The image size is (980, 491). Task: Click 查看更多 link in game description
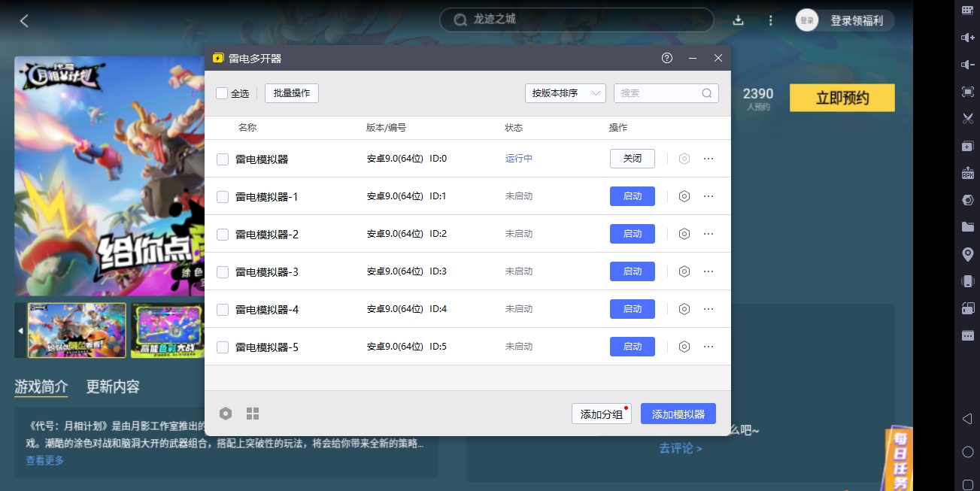(x=45, y=460)
